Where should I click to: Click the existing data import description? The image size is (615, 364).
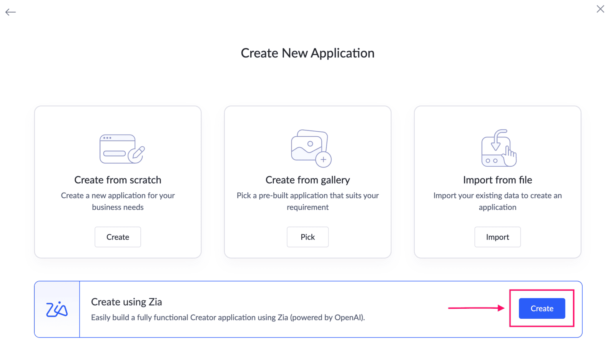pyautogui.click(x=497, y=201)
